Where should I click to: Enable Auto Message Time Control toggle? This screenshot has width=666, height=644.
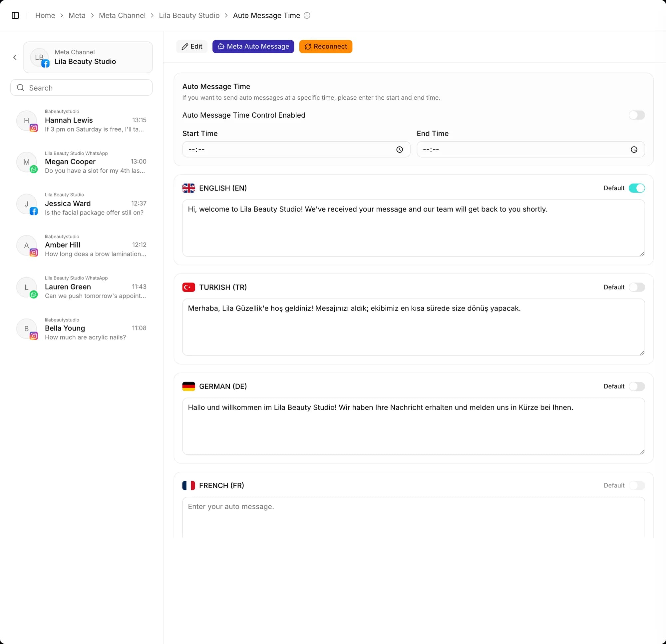pyautogui.click(x=636, y=115)
